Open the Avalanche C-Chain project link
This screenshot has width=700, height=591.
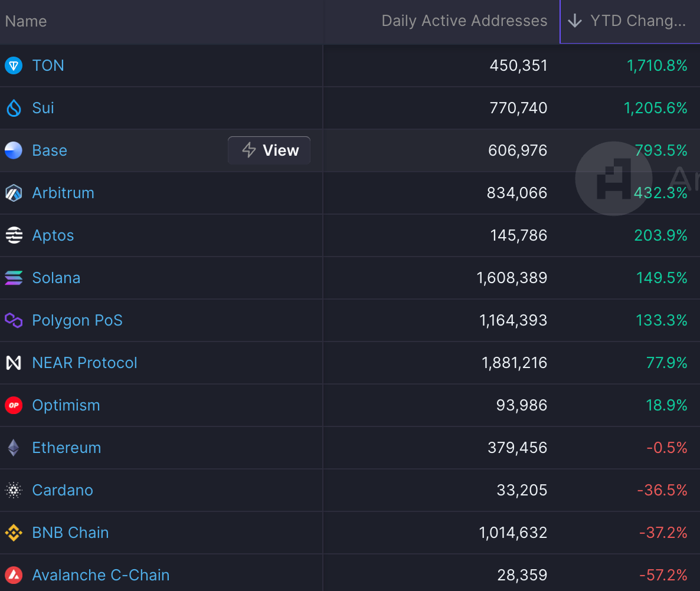[x=101, y=575]
